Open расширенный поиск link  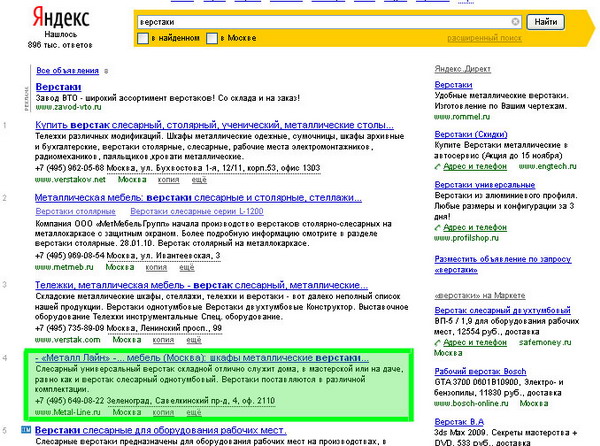click(x=484, y=38)
